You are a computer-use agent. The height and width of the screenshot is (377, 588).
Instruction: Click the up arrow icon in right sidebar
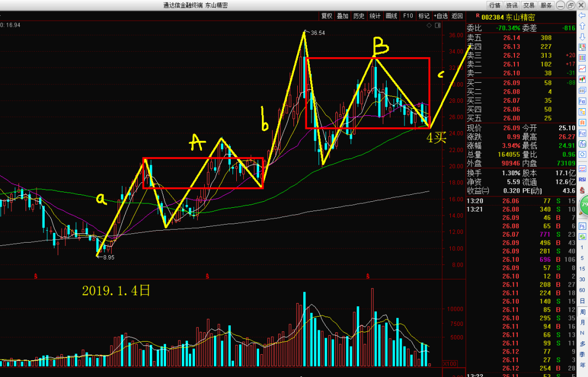point(583,26)
